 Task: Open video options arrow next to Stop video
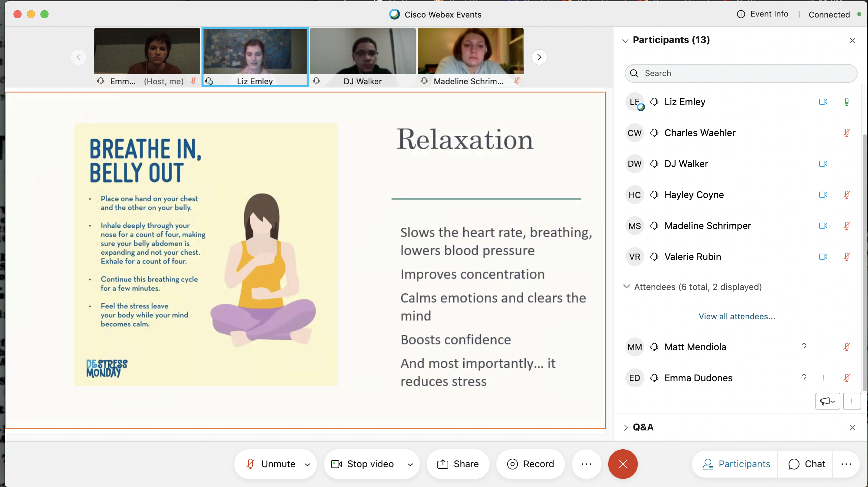point(410,464)
